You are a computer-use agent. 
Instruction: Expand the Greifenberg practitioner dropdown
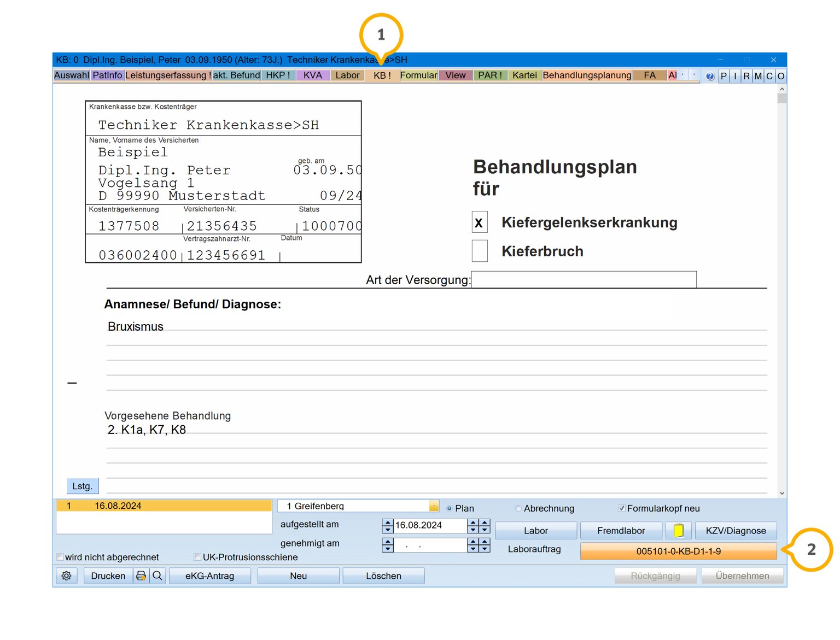click(434, 506)
